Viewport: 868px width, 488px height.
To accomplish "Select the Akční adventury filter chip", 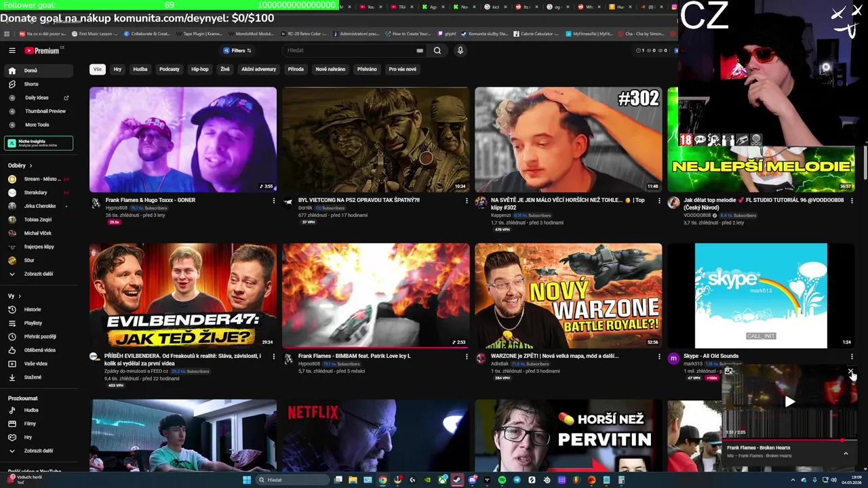I will (259, 69).
